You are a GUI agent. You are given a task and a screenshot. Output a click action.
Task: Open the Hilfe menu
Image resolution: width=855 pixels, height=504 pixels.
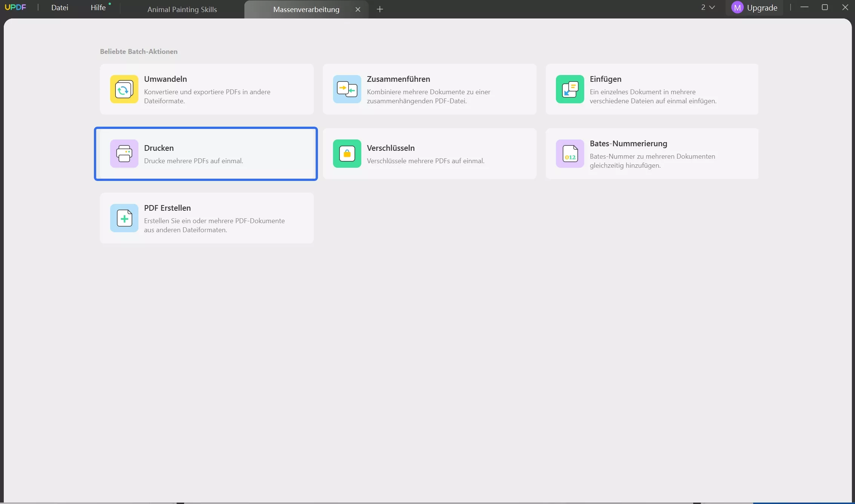tap(98, 8)
